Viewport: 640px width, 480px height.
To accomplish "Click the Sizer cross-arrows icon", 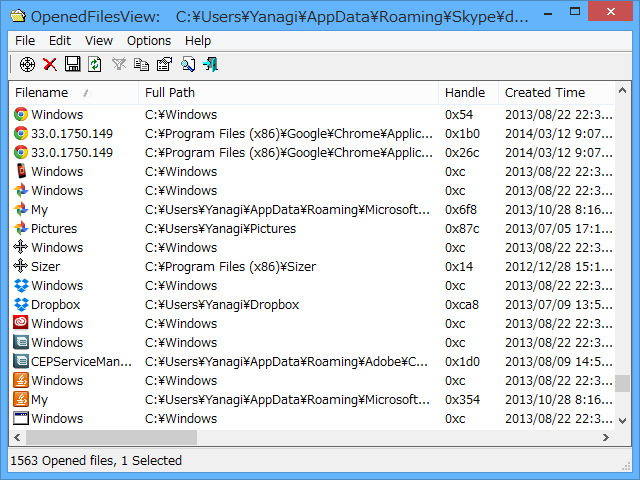I will pos(21,266).
